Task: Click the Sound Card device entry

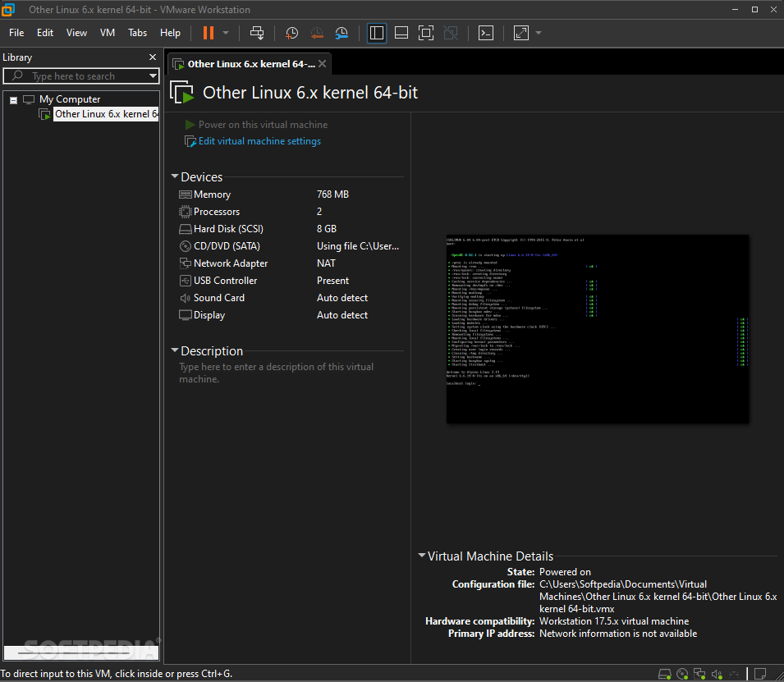Action: click(x=219, y=297)
